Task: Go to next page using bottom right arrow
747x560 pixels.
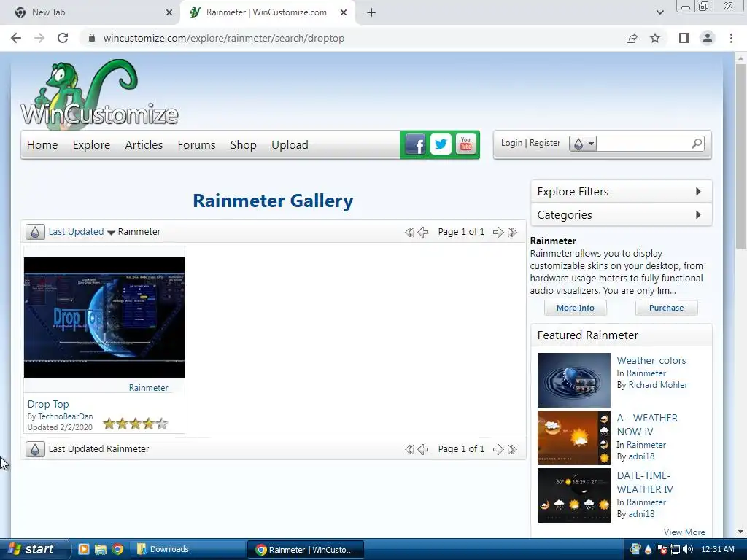Action: tap(498, 449)
